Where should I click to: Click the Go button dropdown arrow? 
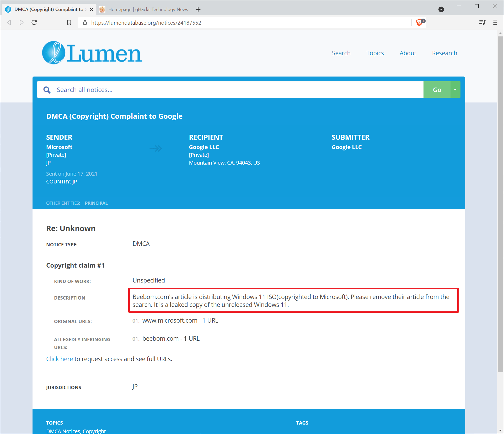coord(455,90)
